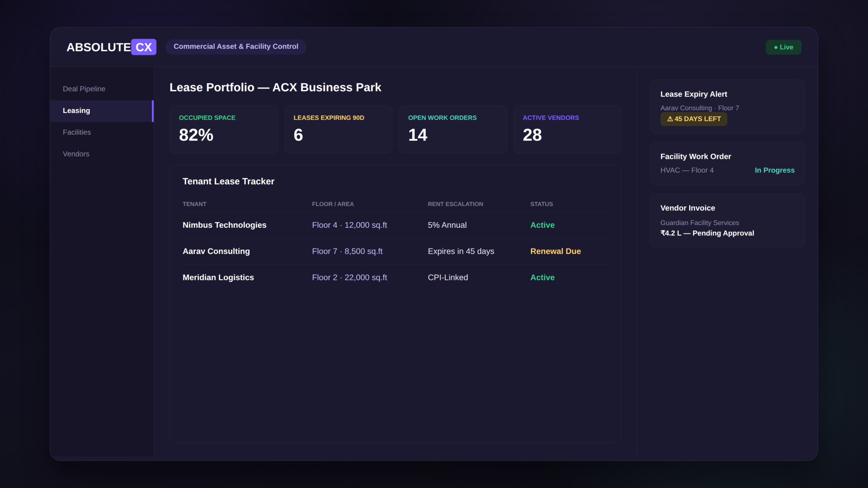
Task: Click Floor 2 · 22,000 sq.ft cell
Action: click(350, 277)
